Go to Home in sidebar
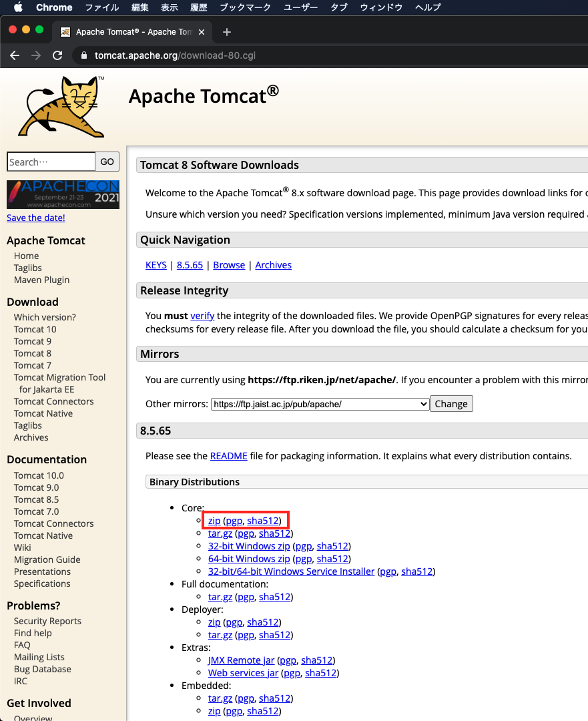588x721 pixels. (x=26, y=256)
